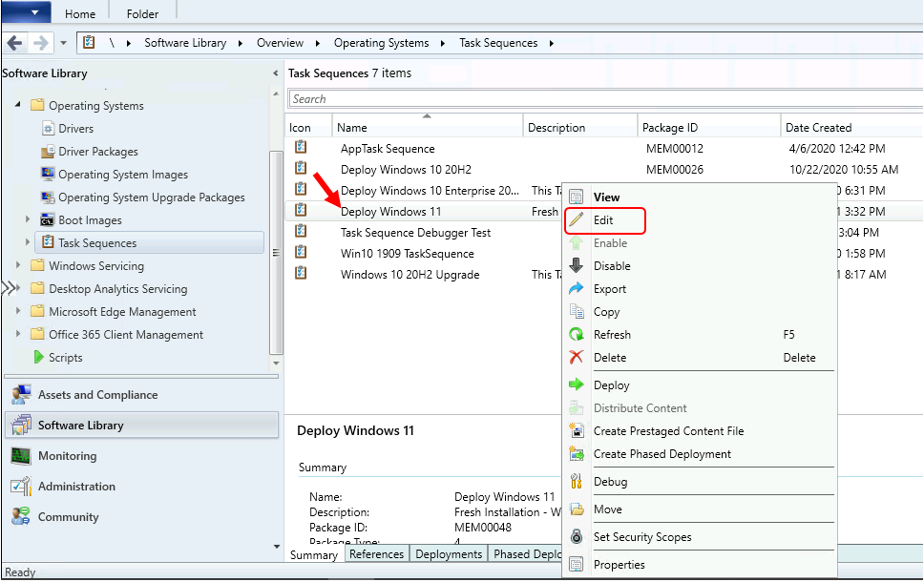The image size is (924, 582).
Task: Expand the arrow after Overview in breadcrumb
Action: [x=318, y=43]
